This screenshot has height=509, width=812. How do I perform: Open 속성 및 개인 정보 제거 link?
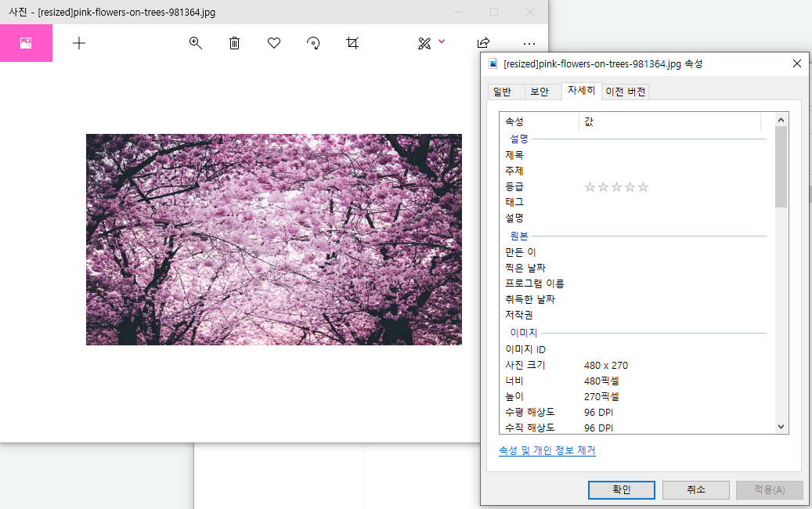coord(547,450)
